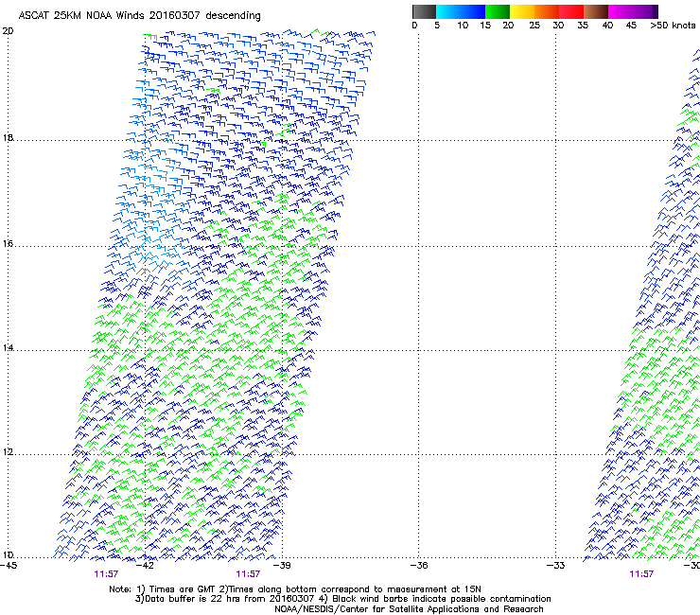Click the longitude label -39
The width and height of the screenshot is (700, 615).
pos(282,566)
